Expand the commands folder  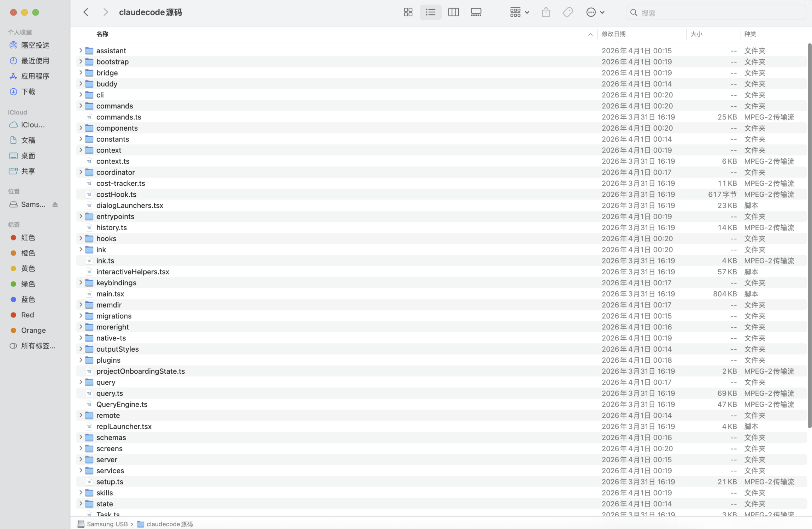coord(81,106)
